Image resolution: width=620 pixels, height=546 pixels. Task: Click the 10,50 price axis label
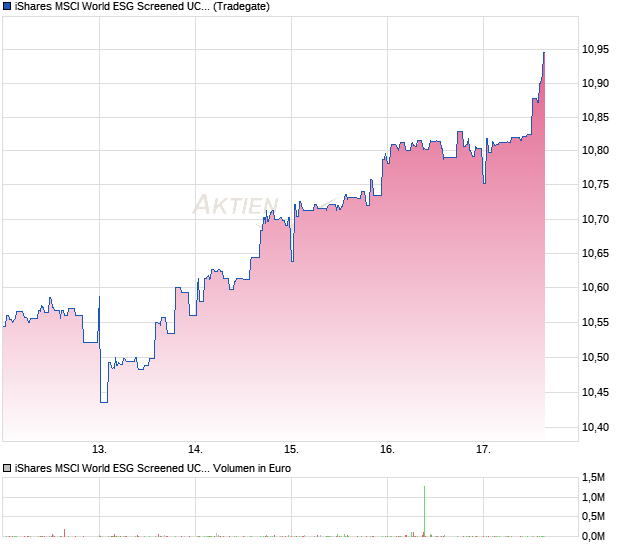[x=595, y=357]
